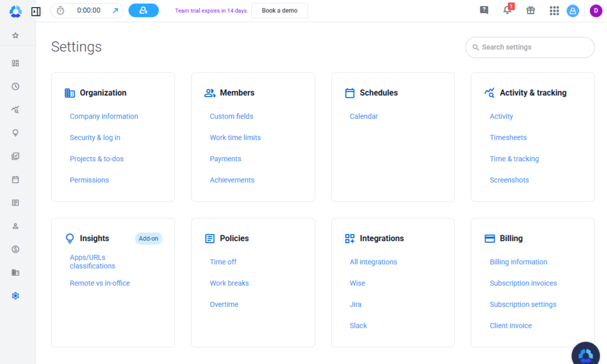Image resolution: width=607 pixels, height=364 pixels.
Task: Open Permissions settings link
Action: [90, 180]
